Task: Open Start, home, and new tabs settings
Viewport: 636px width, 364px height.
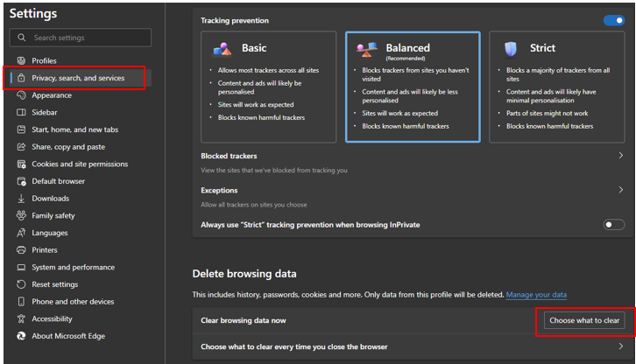Action: (75, 129)
